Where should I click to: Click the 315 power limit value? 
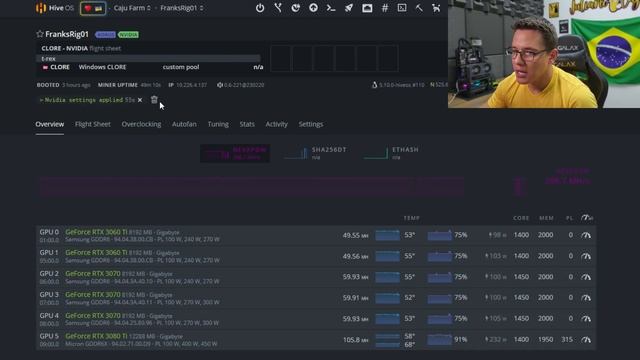pyautogui.click(x=567, y=340)
